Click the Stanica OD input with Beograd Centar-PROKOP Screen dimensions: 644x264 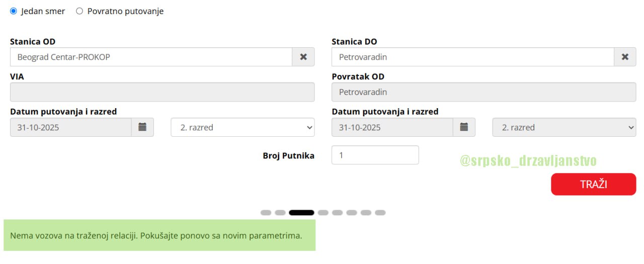pyautogui.click(x=151, y=57)
